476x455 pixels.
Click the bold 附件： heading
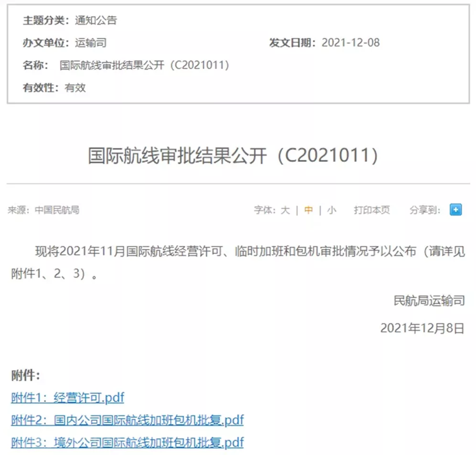[x=26, y=375]
